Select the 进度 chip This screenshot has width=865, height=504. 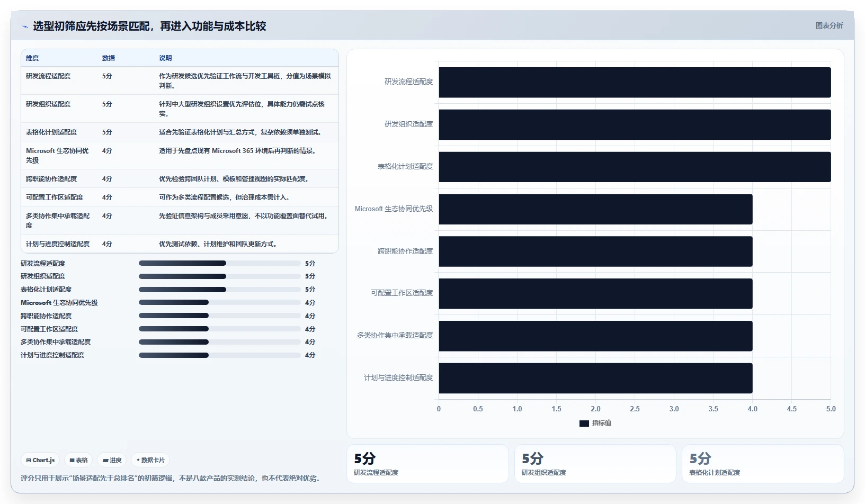112,460
